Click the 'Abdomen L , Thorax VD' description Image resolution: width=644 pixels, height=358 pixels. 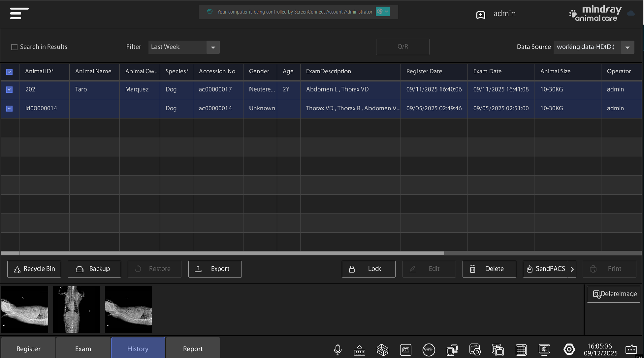pos(337,89)
